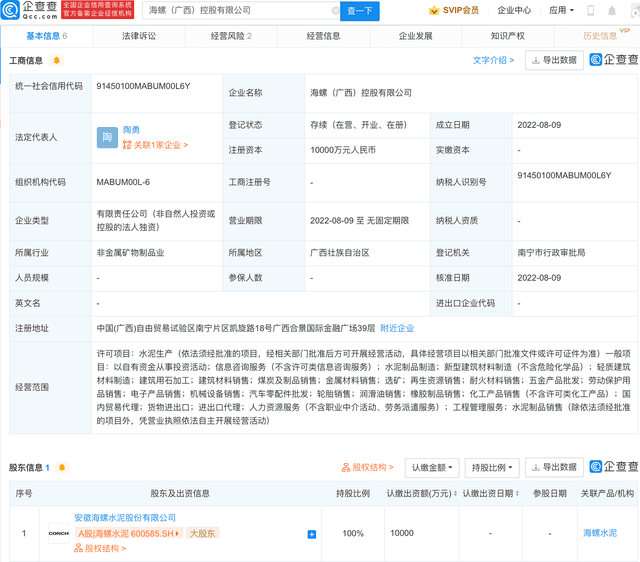
Task: Click the SVIP会员 crown icon
Action: [x=434, y=11]
